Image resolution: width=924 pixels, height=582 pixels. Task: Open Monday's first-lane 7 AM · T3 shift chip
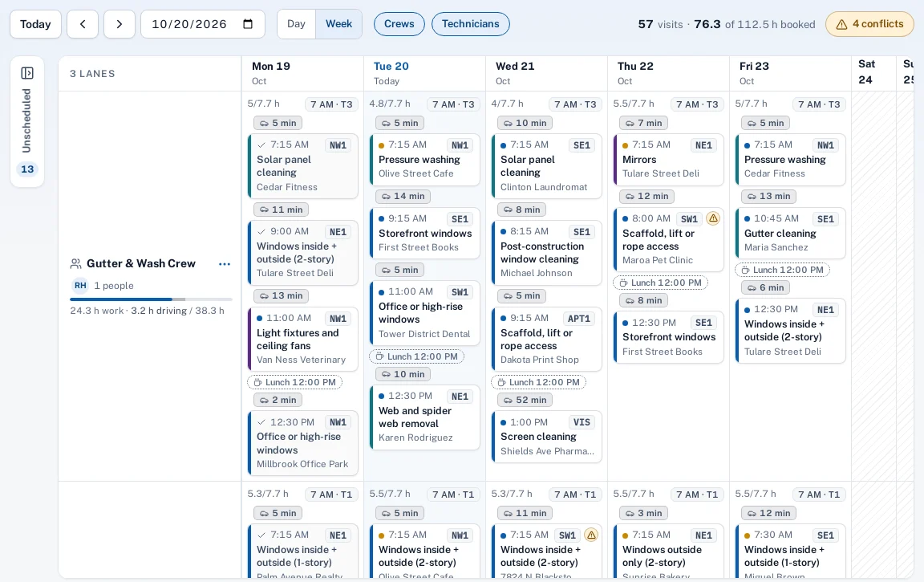click(331, 104)
